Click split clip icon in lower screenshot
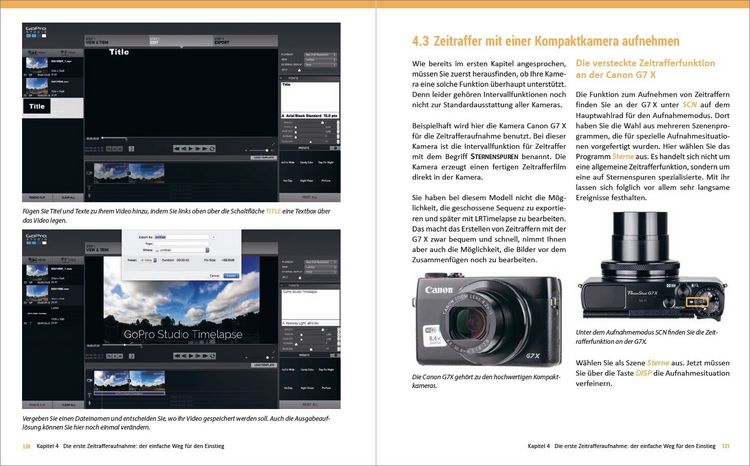 tap(132, 355)
